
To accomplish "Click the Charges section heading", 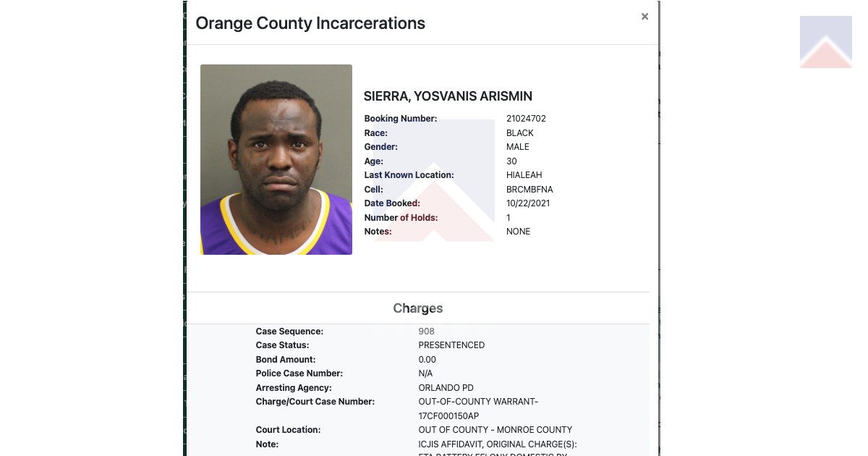I will pos(418,308).
